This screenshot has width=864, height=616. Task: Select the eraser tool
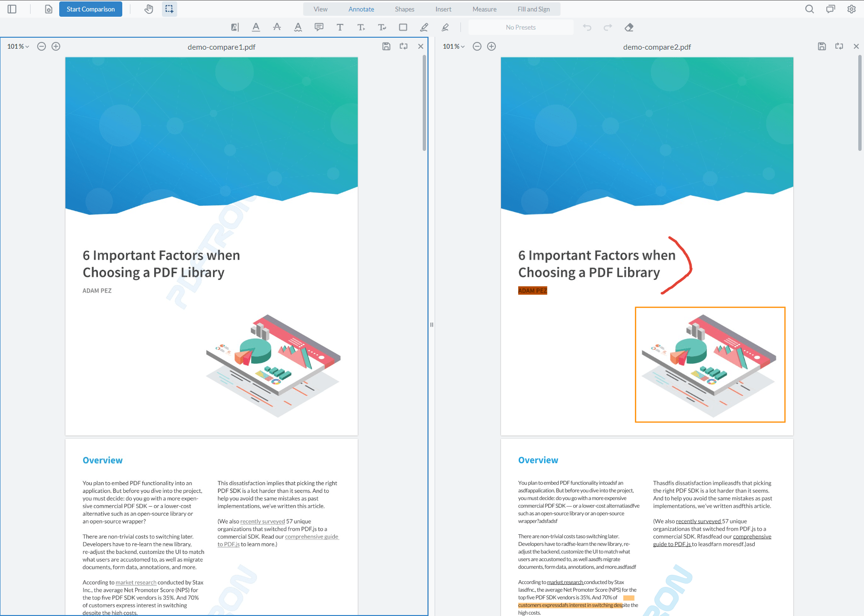[x=629, y=27]
